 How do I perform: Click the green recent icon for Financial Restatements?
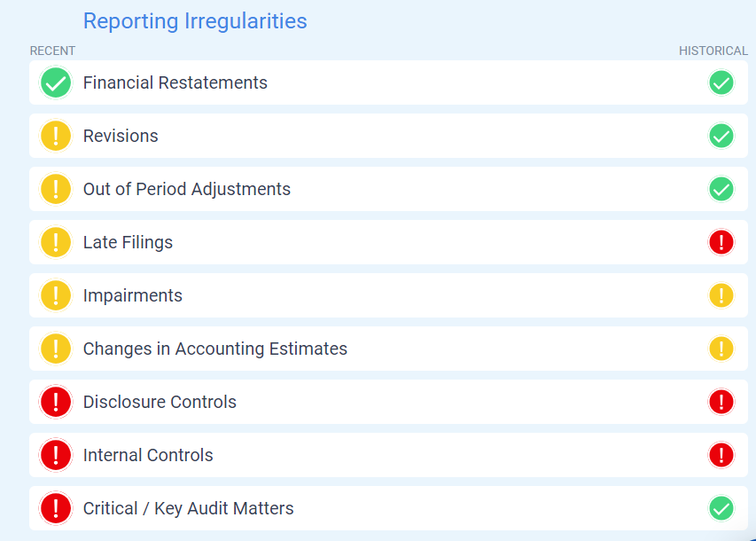[x=56, y=82]
